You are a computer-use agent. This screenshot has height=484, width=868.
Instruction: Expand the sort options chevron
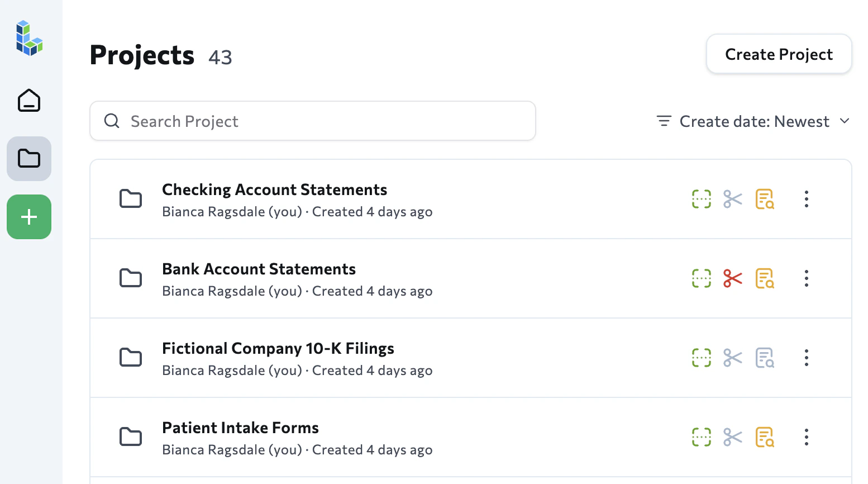coord(845,121)
